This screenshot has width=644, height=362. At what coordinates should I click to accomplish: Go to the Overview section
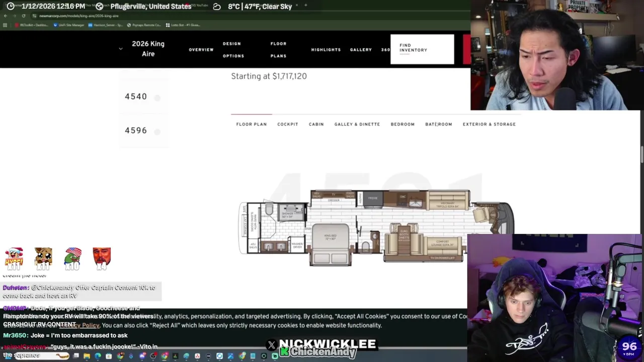tap(201, 50)
